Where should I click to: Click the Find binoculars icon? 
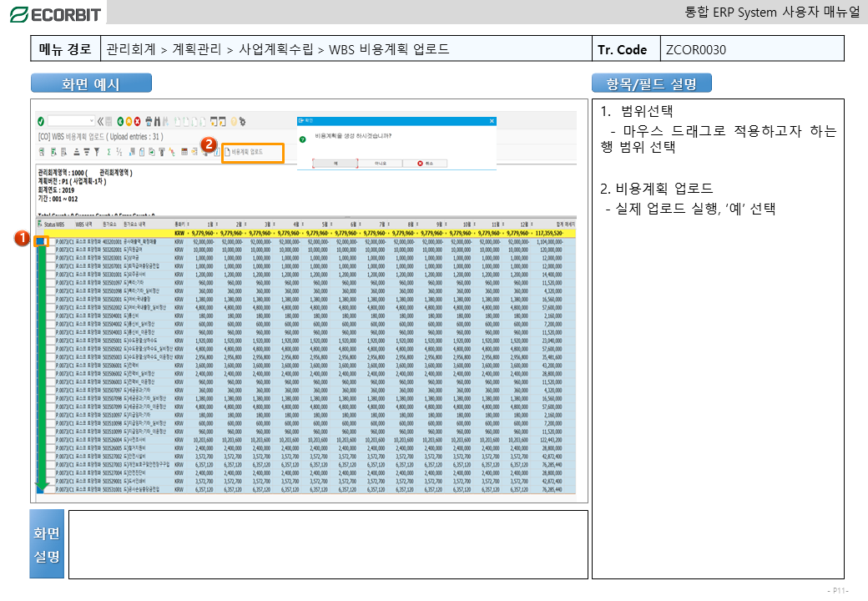(x=157, y=121)
